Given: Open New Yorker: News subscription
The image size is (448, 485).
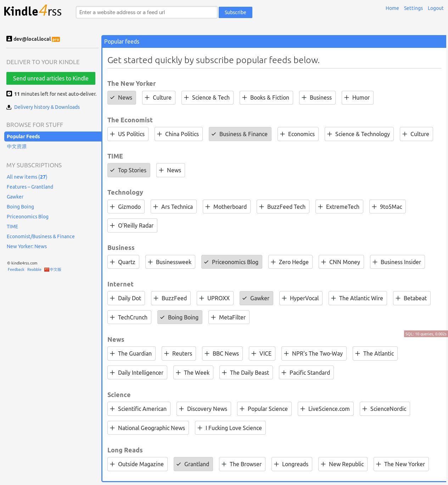Looking at the screenshot, I should 27,246.
